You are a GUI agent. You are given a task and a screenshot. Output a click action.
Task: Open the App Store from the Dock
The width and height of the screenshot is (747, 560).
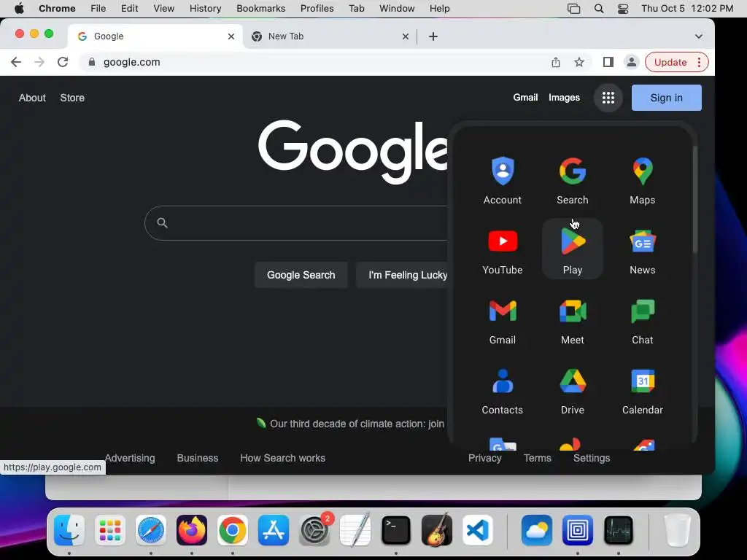(274, 530)
